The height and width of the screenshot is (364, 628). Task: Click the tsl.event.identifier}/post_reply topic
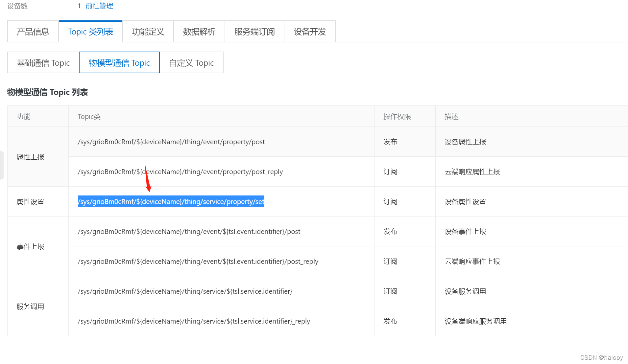pyautogui.click(x=198, y=261)
